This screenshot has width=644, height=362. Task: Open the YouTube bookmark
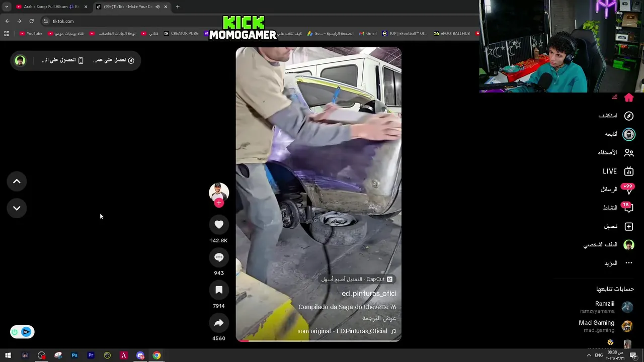(x=31, y=34)
